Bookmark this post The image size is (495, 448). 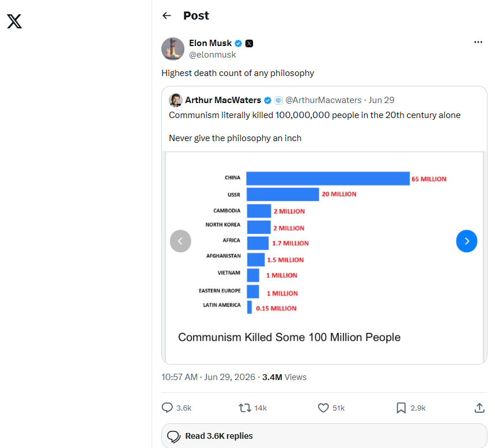click(401, 408)
